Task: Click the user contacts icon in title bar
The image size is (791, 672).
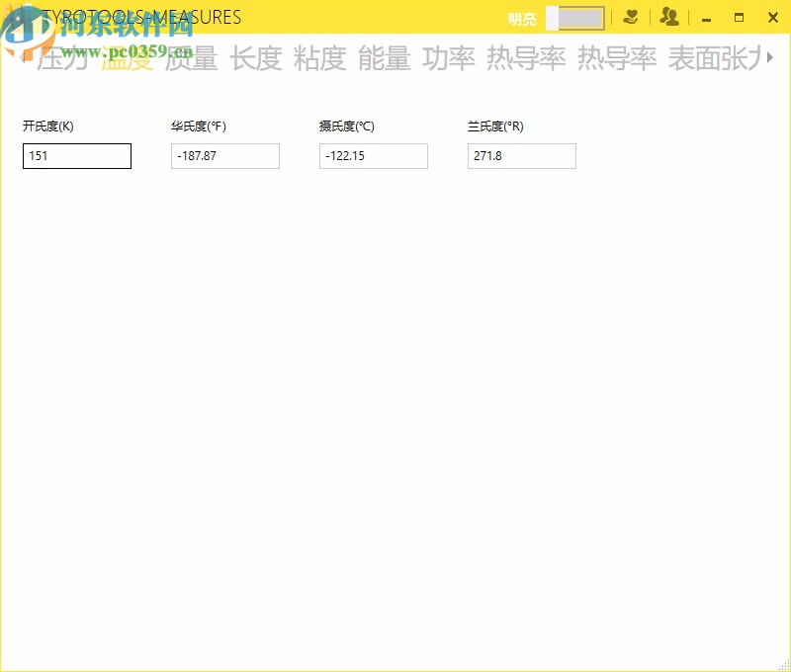Action: click(668, 17)
